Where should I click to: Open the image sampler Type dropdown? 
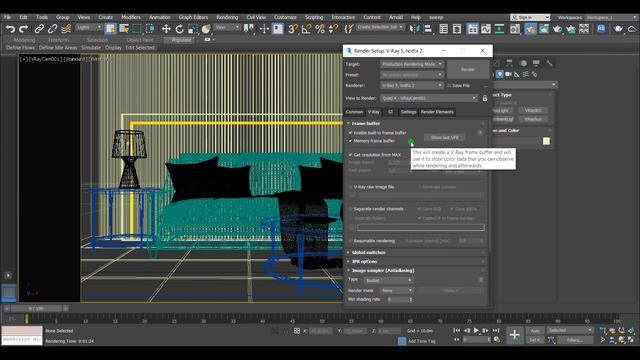pos(389,280)
